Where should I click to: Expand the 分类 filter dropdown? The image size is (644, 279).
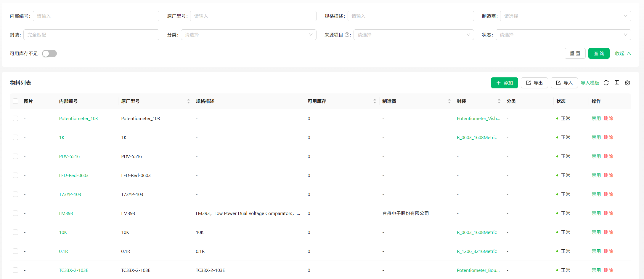[x=248, y=35]
